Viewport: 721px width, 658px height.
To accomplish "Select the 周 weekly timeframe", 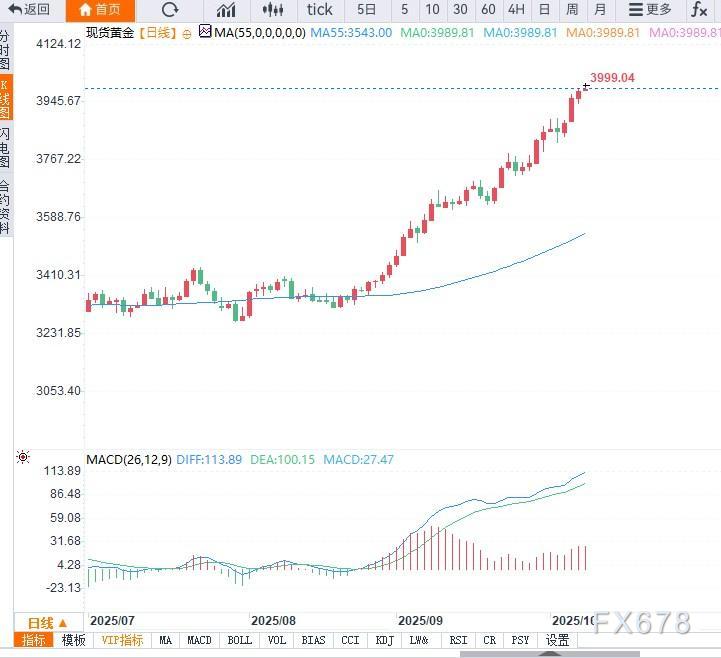I will (572, 10).
